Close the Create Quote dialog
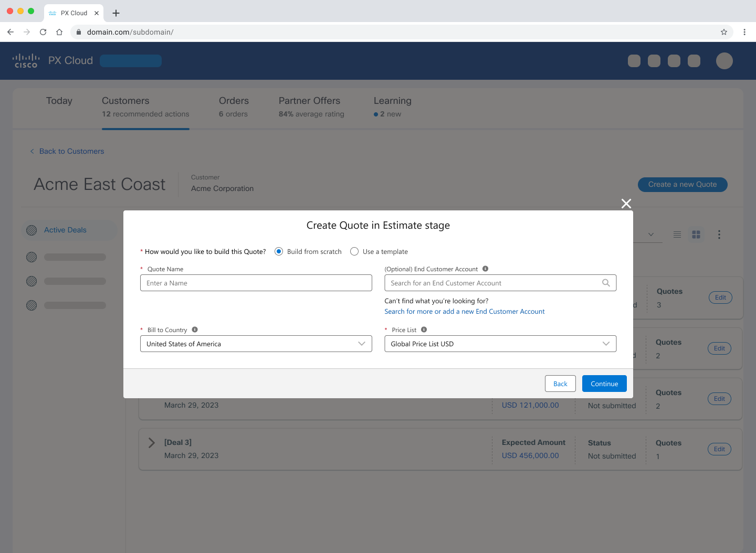 coord(626,204)
